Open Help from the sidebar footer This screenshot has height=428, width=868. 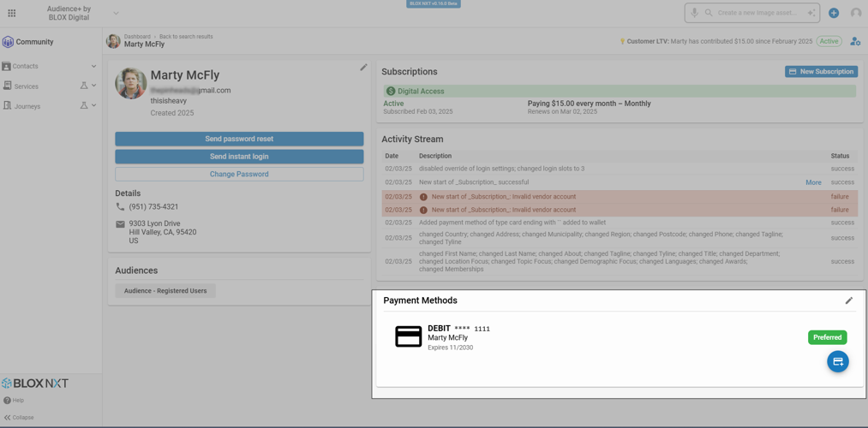[14, 401]
